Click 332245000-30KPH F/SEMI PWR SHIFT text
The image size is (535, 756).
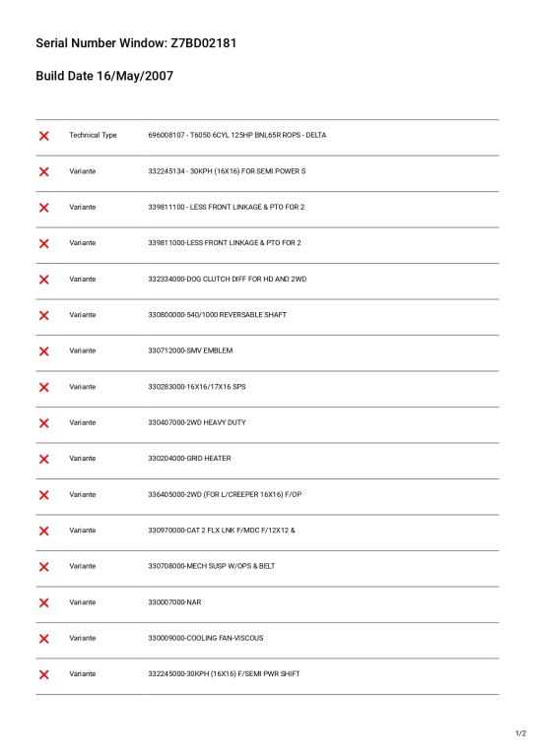[x=224, y=673]
